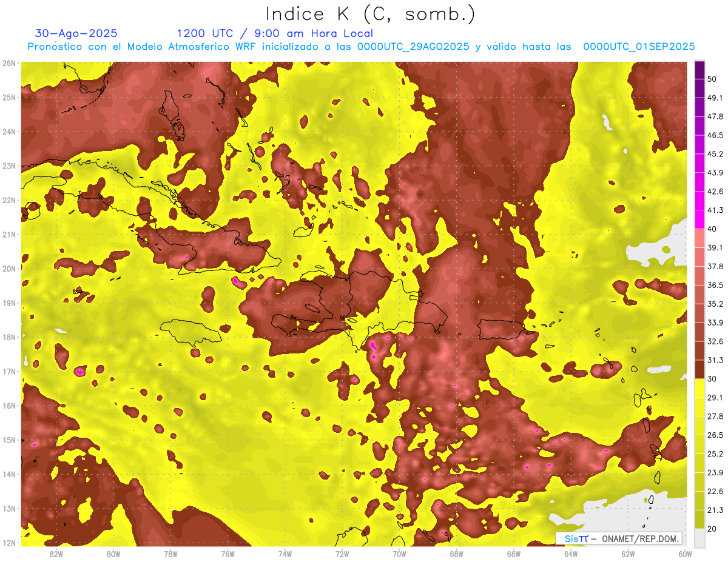The width and height of the screenshot is (728, 562).
Task: Click the '78W' longitude label
Action: (170, 554)
